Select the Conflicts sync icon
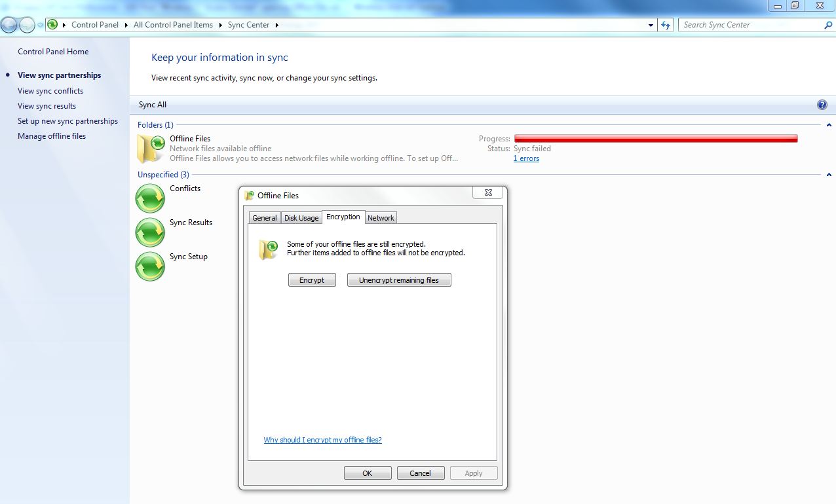Viewport: 836px width, 504px height. point(150,198)
